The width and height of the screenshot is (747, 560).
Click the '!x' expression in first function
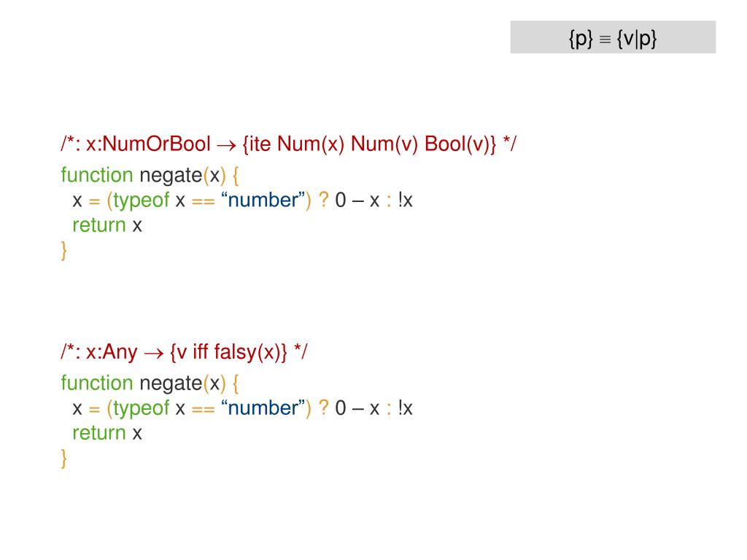[x=406, y=200]
